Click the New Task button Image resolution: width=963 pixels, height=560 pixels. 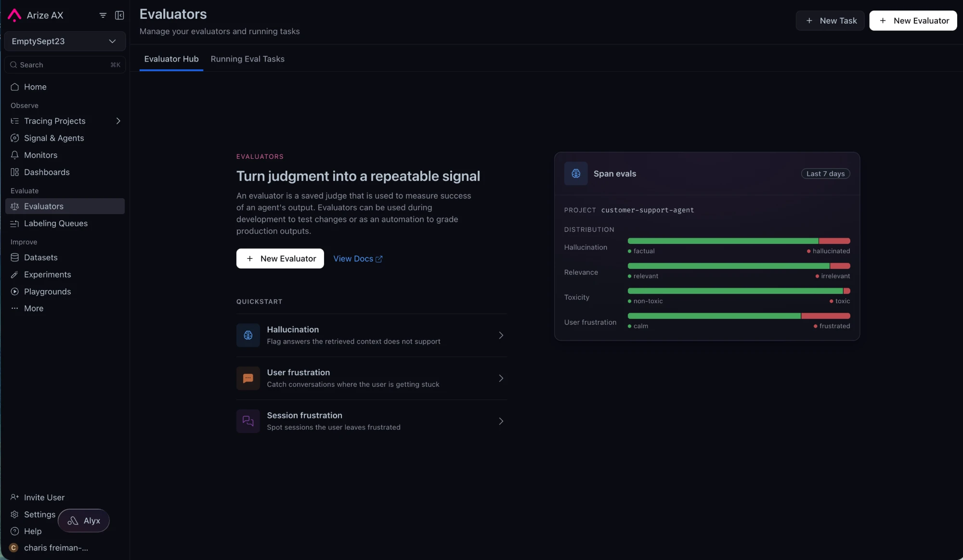pyautogui.click(x=830, y=21)
